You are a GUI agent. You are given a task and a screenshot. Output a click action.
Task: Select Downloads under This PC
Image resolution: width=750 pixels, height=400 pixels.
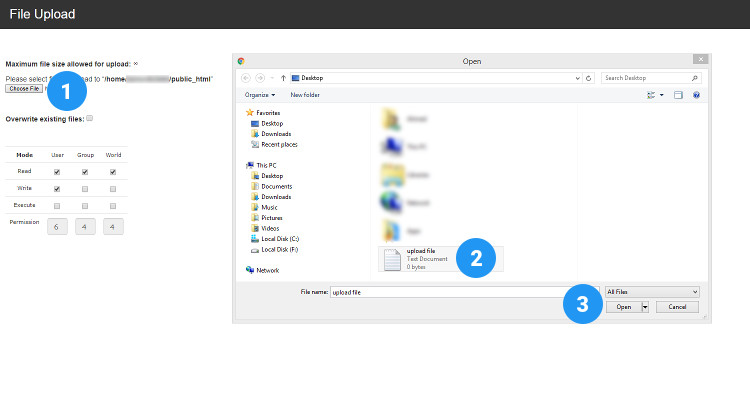(x=271, y=197)
